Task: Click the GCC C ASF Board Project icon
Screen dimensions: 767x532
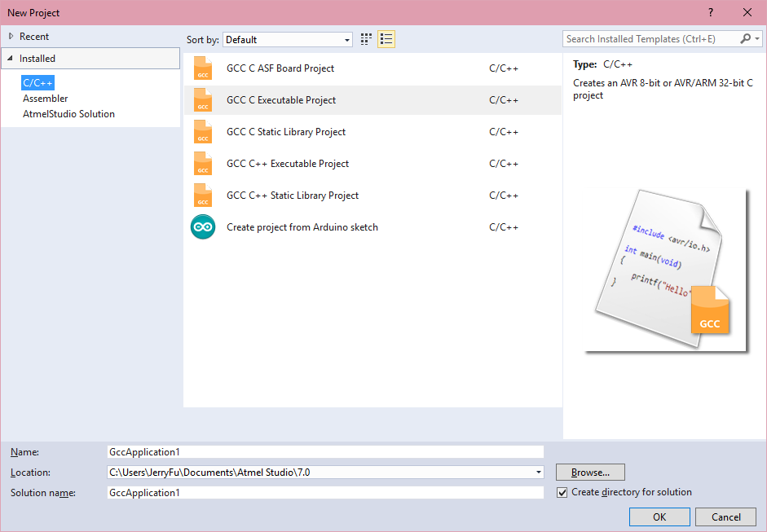Action: (203, 68)
